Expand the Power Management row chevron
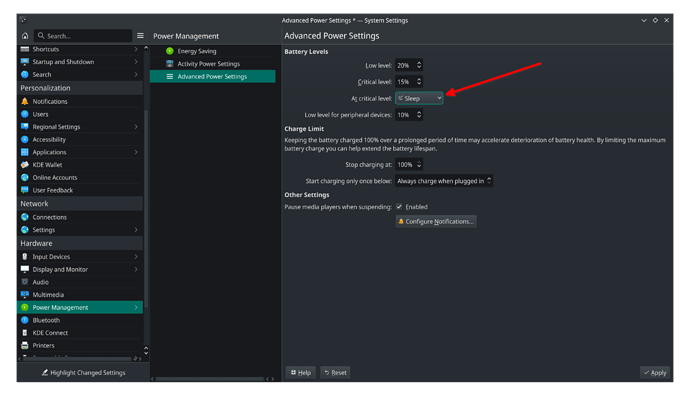This screenshot has width=690, height=402. [x=136, y=307]
